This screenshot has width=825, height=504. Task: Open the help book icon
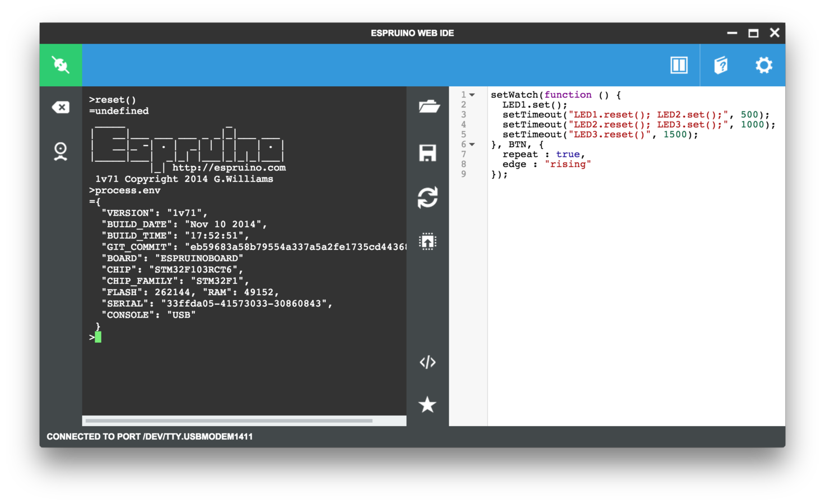(x=721, y=65)
